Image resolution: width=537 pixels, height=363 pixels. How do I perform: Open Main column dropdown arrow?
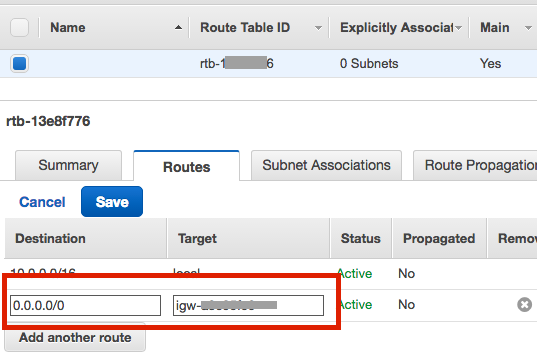(528, 28)
